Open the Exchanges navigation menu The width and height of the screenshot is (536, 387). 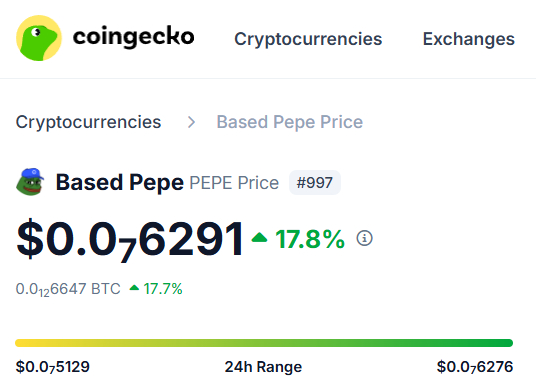click(x=469, y=39)
